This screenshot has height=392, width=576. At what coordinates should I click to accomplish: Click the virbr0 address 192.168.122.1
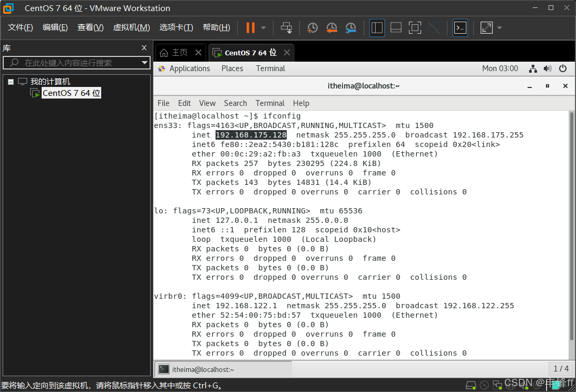(246, 306)
